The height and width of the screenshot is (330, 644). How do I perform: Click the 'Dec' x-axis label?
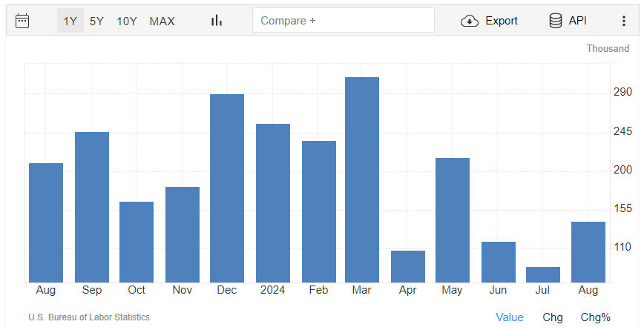tap(227, 290)
